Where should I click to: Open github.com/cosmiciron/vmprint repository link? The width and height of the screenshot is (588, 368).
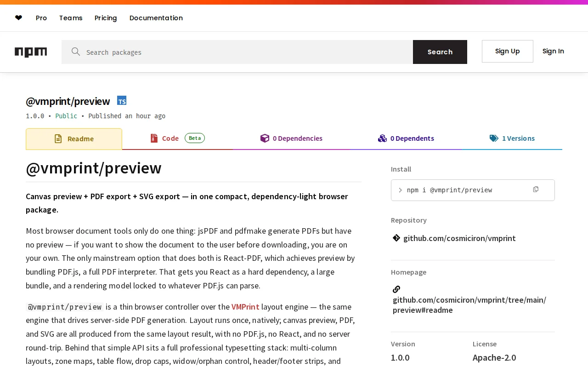(x=459, y=238)
